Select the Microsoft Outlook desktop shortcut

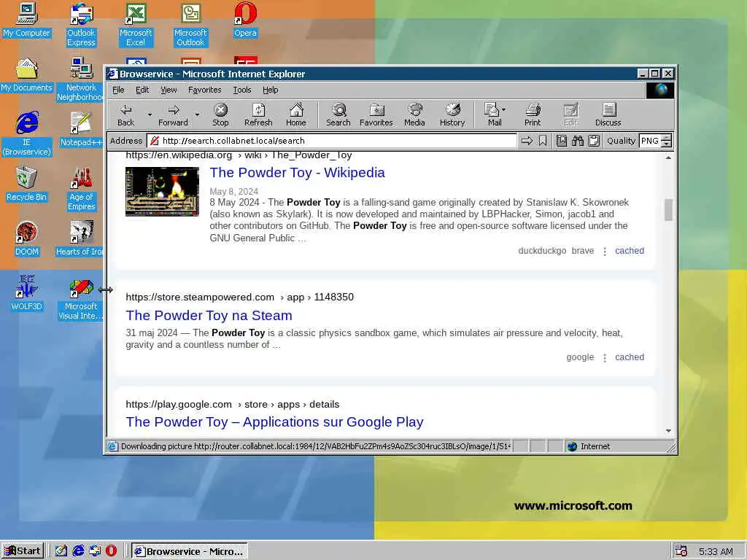[190, 25]
